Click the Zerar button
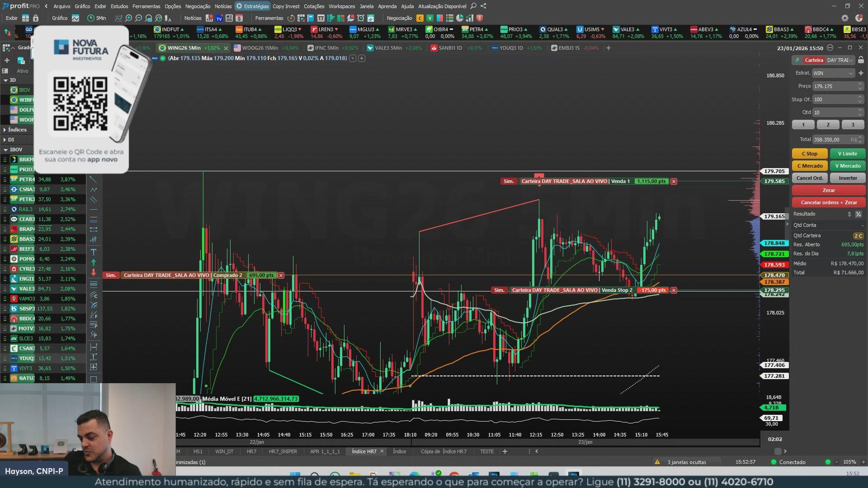The image size is (868, 488). (x=828, y=190)
